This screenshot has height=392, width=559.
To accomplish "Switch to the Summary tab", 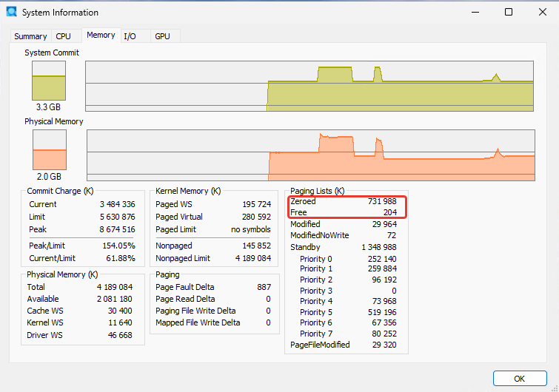I will click(30, 36).
